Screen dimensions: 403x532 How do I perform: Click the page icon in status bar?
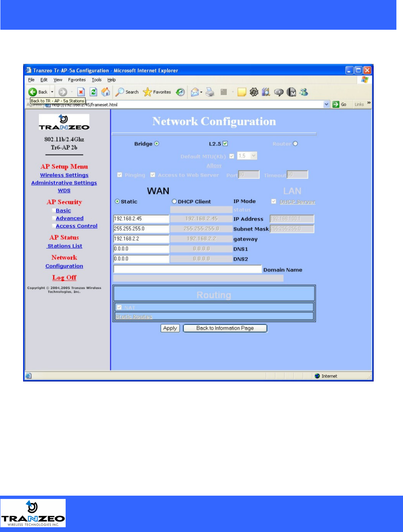click(x=29, y=376)
